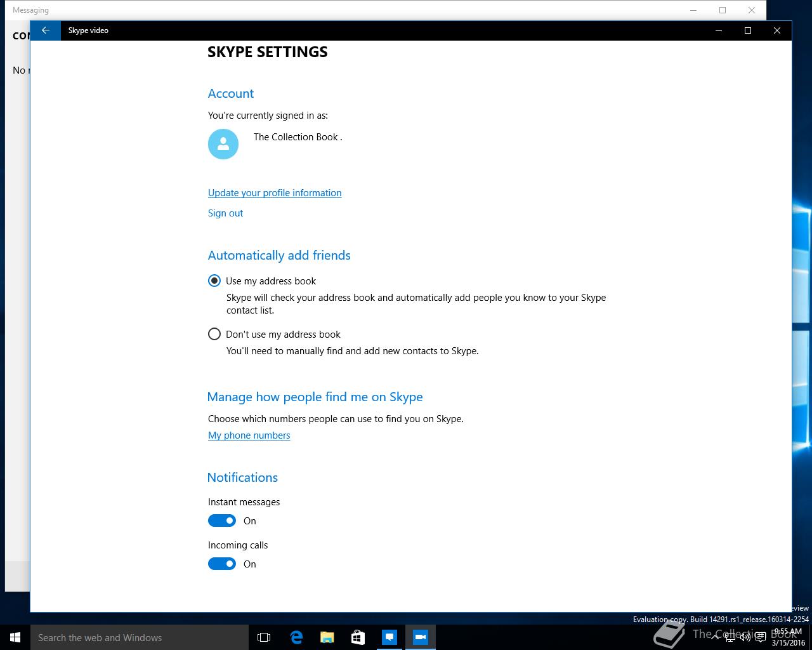This screenshot has width=812, height=650.
Task: Click the Skype video taskbar icon
Action: (x=421, y=637)
